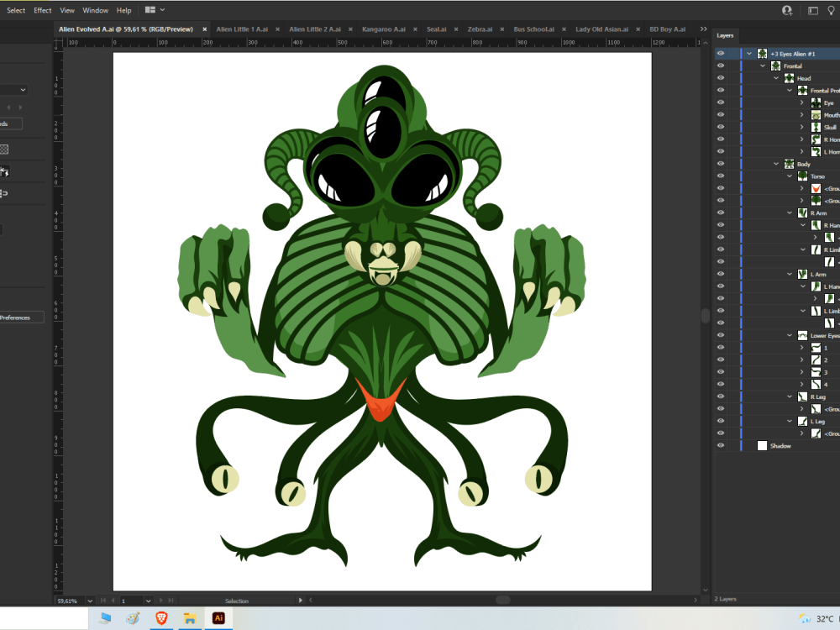Click the Adobe account profile icon at top right
The image size is (840, 630).
click(786, 10)
